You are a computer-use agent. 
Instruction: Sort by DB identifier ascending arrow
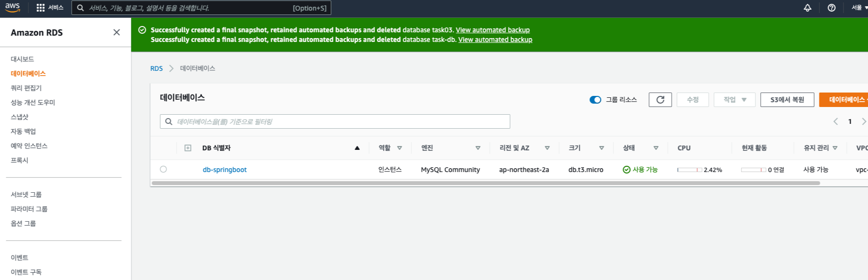[x=357, y=148]
